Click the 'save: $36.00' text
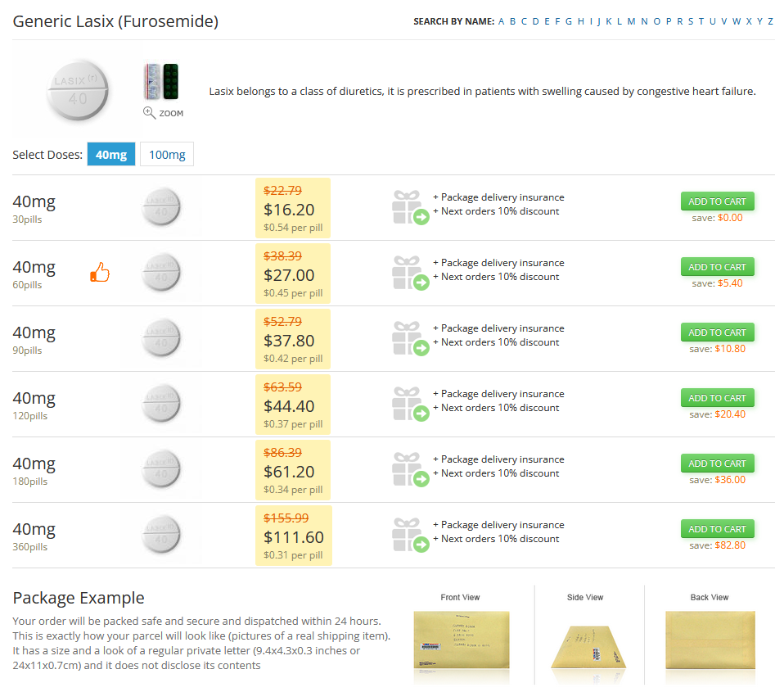Image resolution: width=784 pixels, height=692 pixels. tap(717, 479)
